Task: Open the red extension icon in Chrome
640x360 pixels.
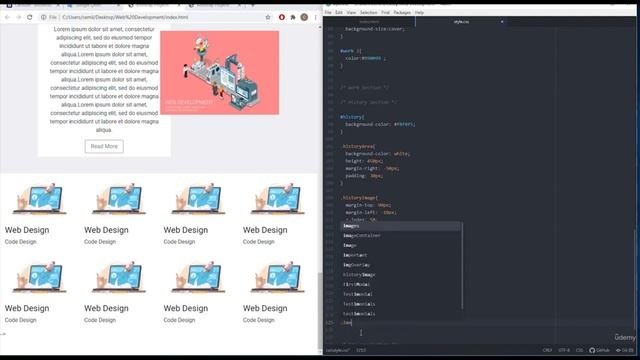Action: (x=282, y=17)
